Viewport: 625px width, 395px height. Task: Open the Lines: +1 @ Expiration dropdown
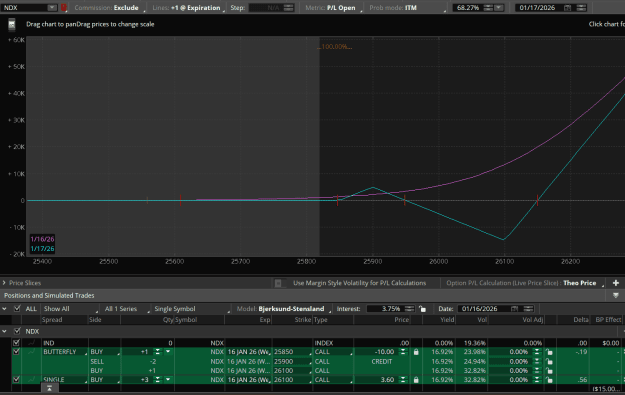tap(188, 8)
